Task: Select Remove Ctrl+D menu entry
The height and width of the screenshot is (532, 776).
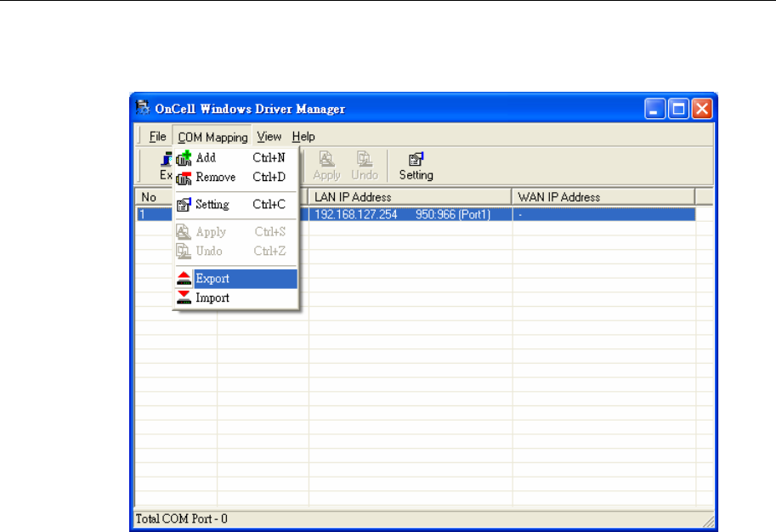Action: 235,177
